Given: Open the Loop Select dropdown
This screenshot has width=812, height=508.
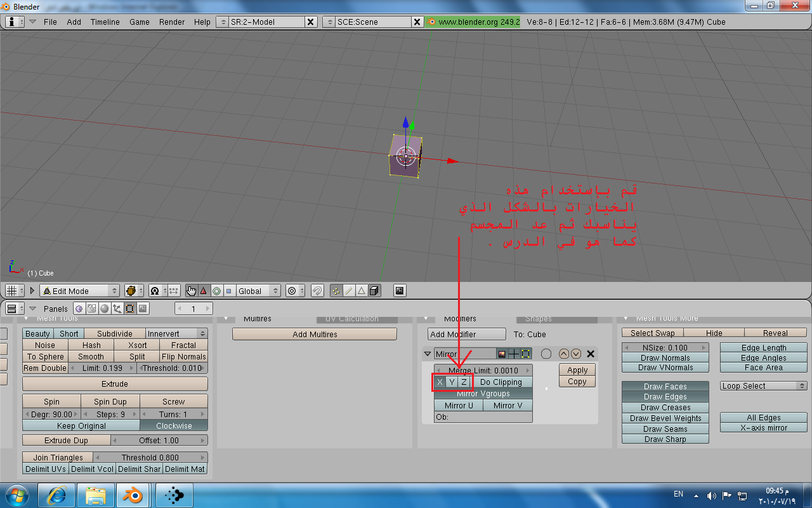Looking at the screenshot, I should pyautogui.click(x=764, y=386).
